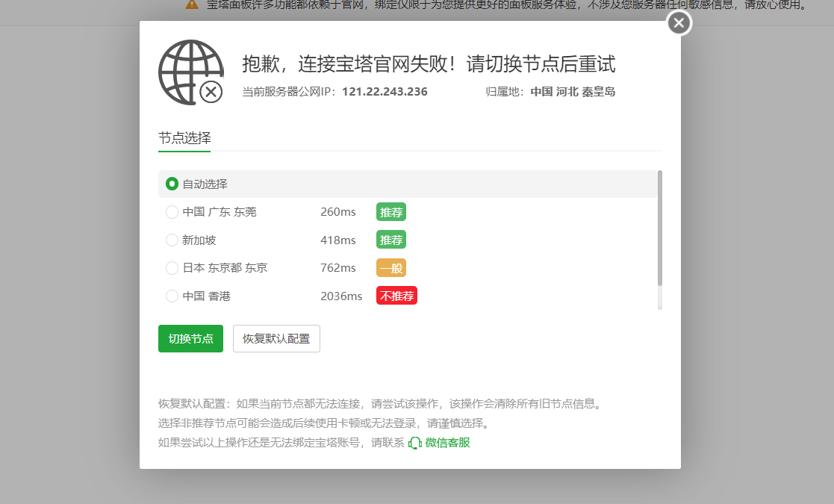834x504 pixels.
Task: Click the 2036ms latency value
Action: tap(341, 296)
